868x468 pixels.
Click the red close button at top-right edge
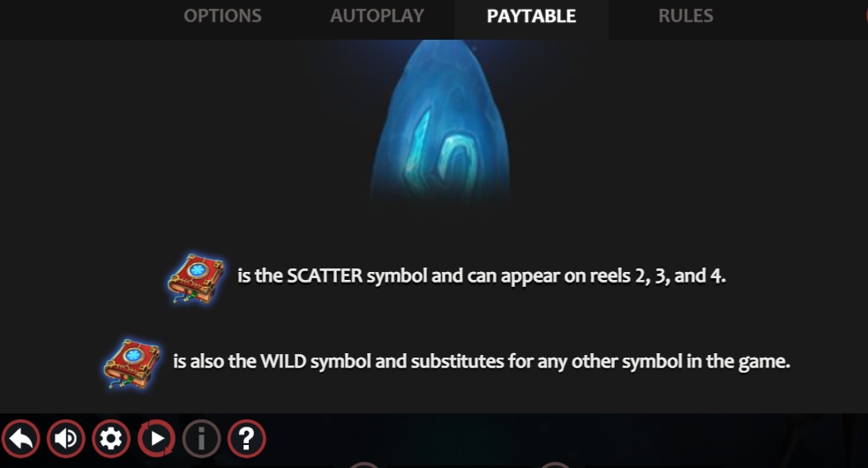865,17
